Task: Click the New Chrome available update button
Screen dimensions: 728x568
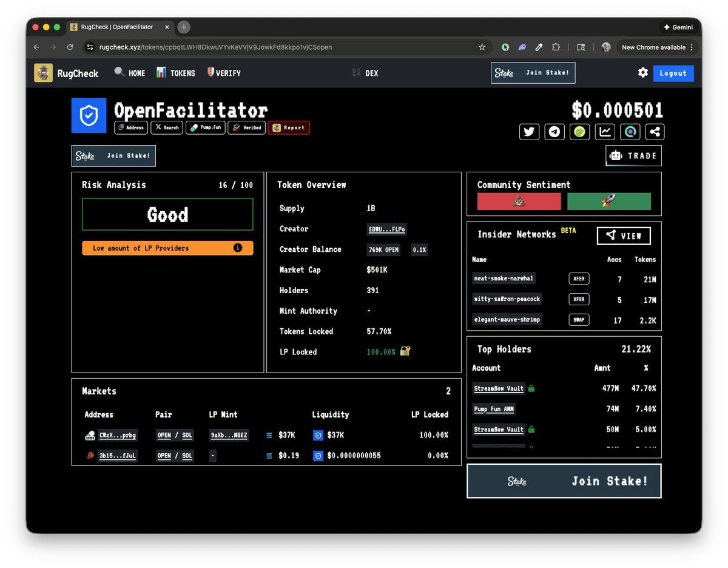Action: tap(658, 47)
